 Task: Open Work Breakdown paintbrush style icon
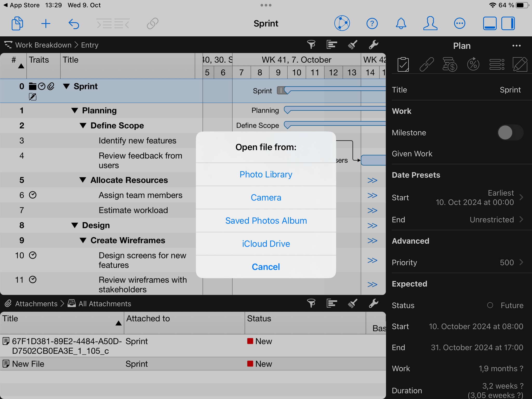coord(353,45)
